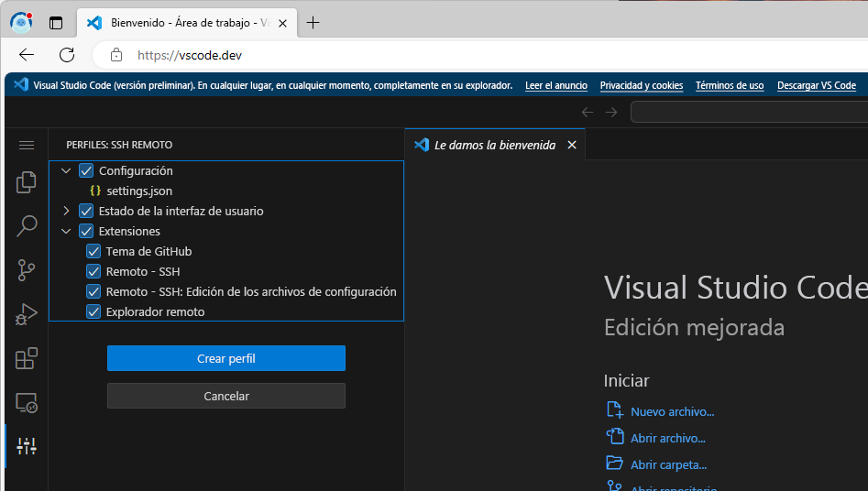Click the Abrir archivo... link

tap(668, 438)
